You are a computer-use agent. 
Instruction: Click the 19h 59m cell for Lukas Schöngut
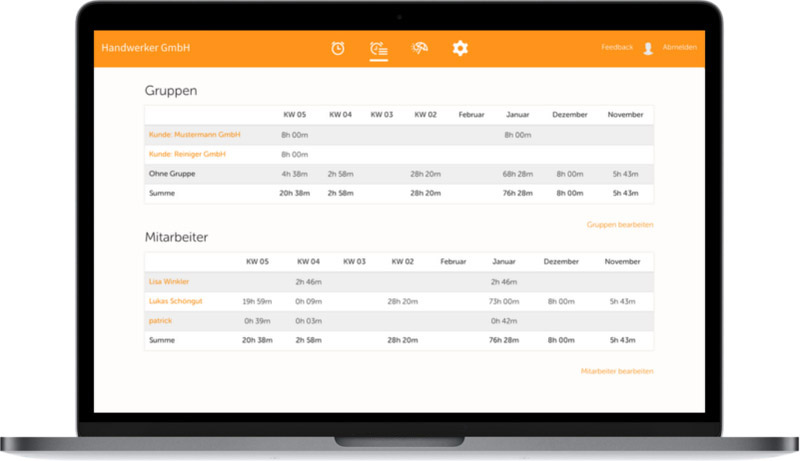click(257, 301)
